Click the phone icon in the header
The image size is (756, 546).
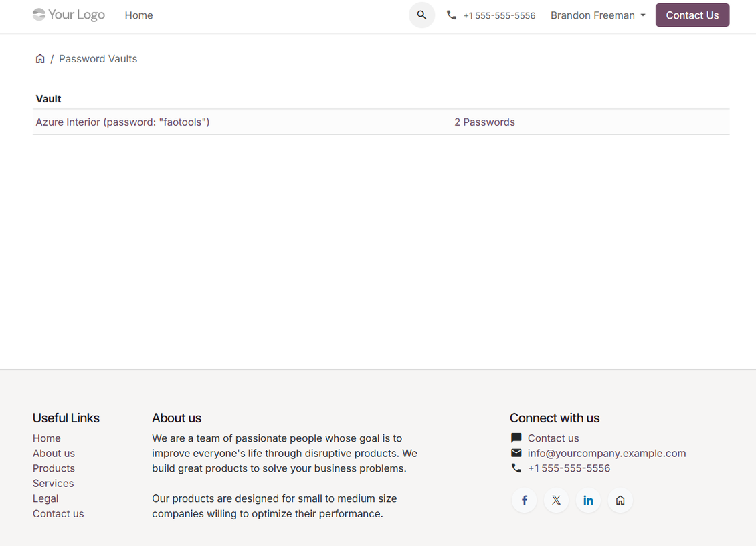coord(452,15)
